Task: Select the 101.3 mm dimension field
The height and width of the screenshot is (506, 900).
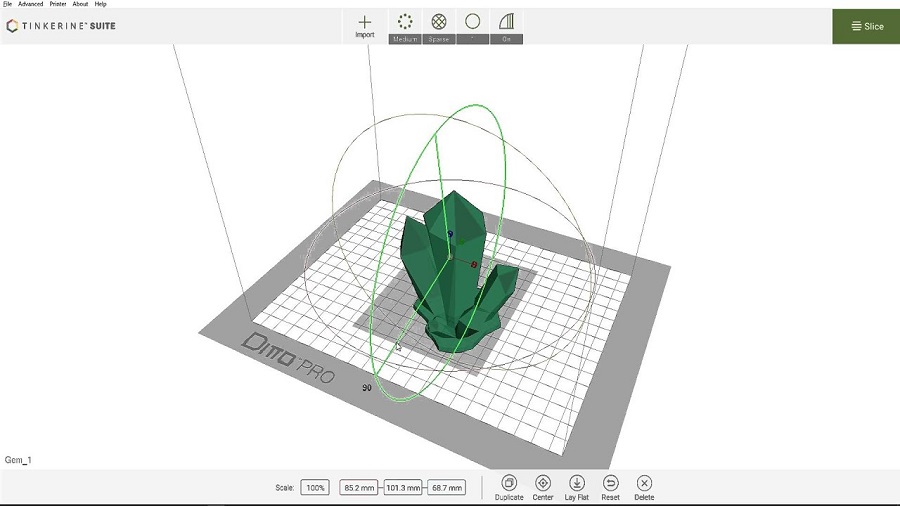Action: pyautogui.click(x=403, y=488)
